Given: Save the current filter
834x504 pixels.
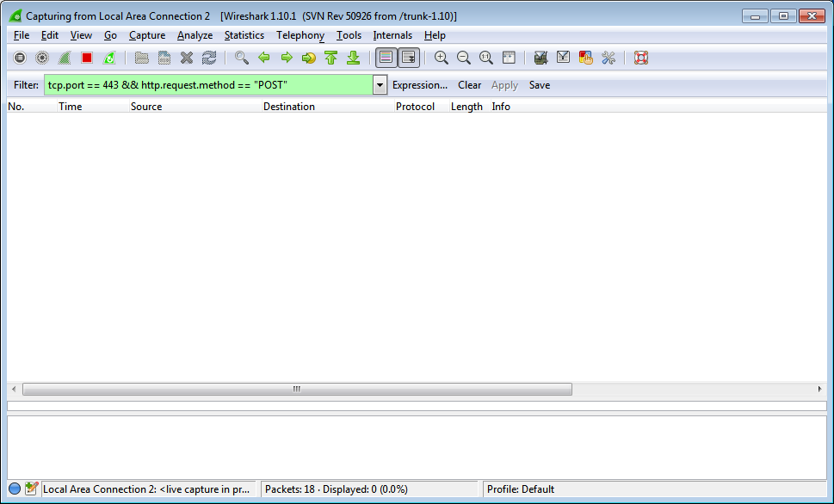Looking at the screenshot, I should click(x=540, y=85).
